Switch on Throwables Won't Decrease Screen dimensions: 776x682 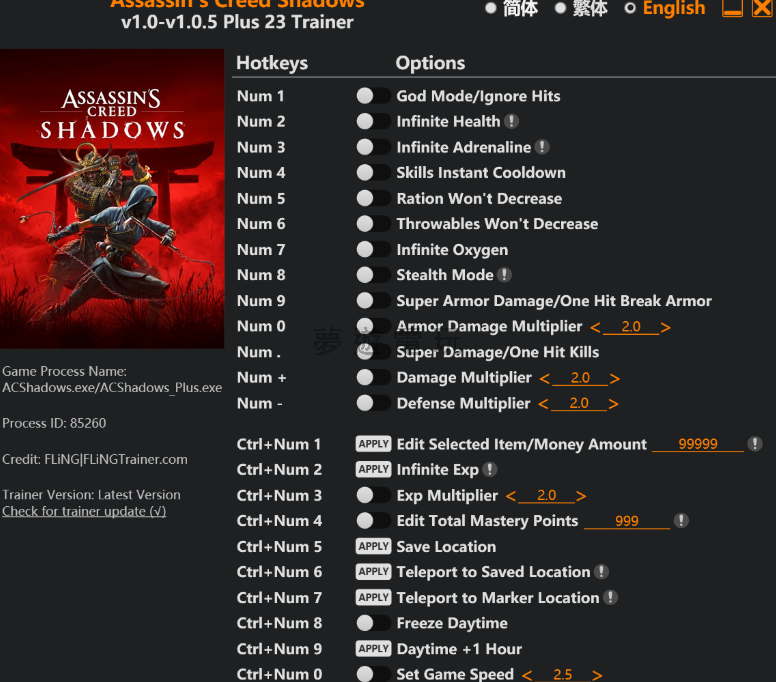[x=373, y=224]
